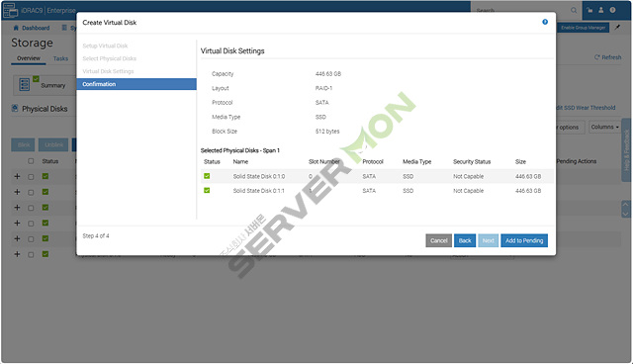The width and height of the screenshot is (633, 364).
Task: Click the down chevron at right edge
Action: (x=626, y=214)
